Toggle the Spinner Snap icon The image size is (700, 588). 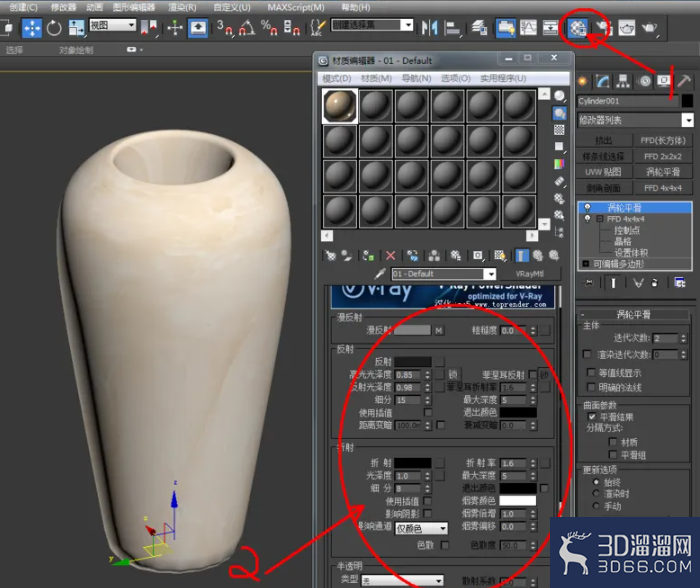291,28
